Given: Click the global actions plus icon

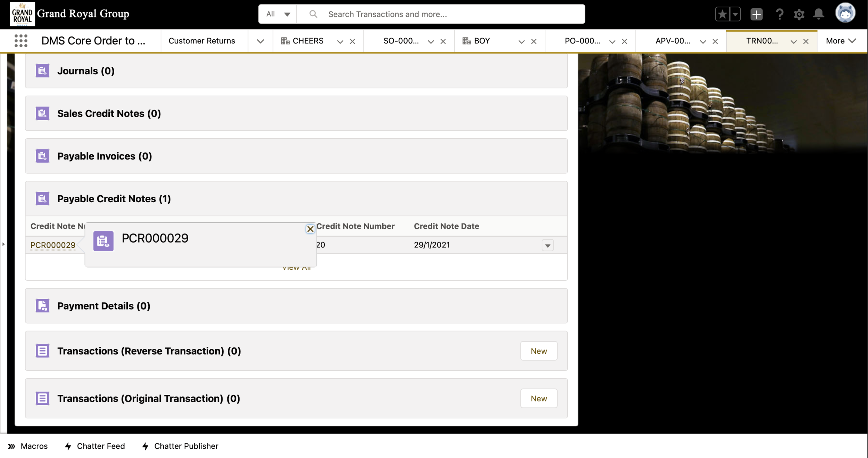Looking at the screenshot, I should click(x=756, y=14).
